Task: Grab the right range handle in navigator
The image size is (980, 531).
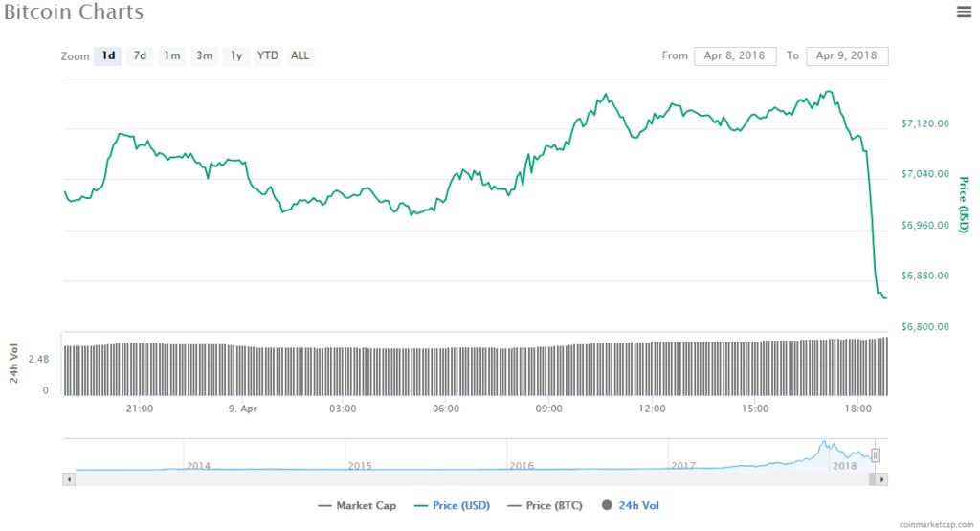Action: tap(874, 455)
